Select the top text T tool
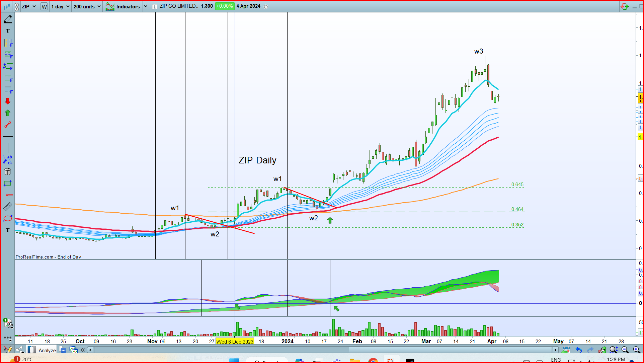This screenshot has width=644, height=363. tap(8, 31)
